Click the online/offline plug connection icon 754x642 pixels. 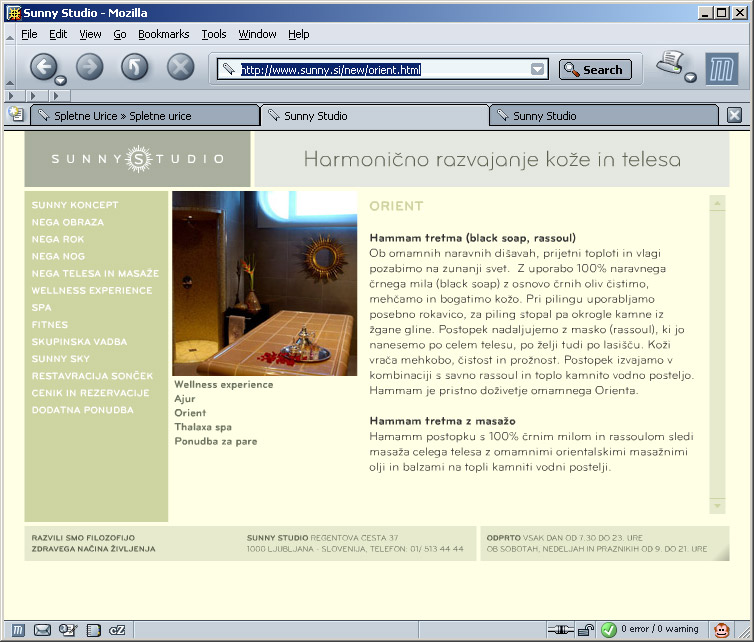point(561,629)
